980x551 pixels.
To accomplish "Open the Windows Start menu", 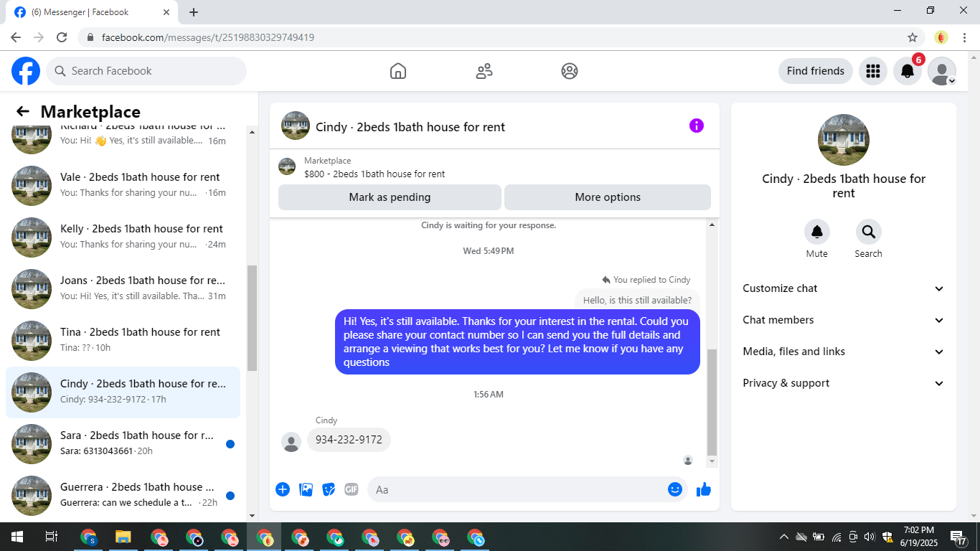I will 17,537.
